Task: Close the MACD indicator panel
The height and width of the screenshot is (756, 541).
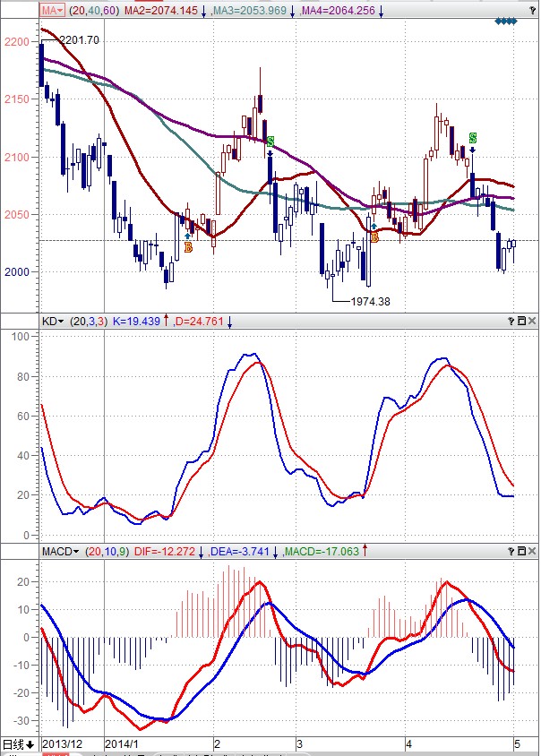Action: [x=532, y=551]
